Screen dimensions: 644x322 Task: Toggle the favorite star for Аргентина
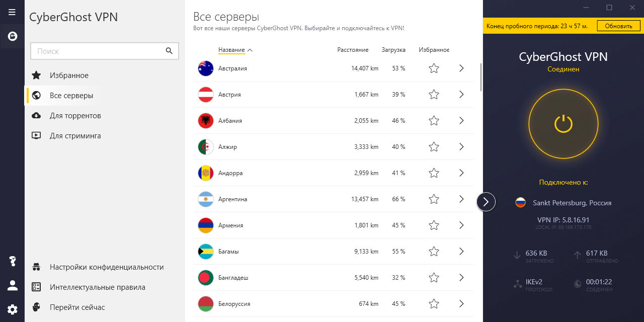(x=434, y=199)
